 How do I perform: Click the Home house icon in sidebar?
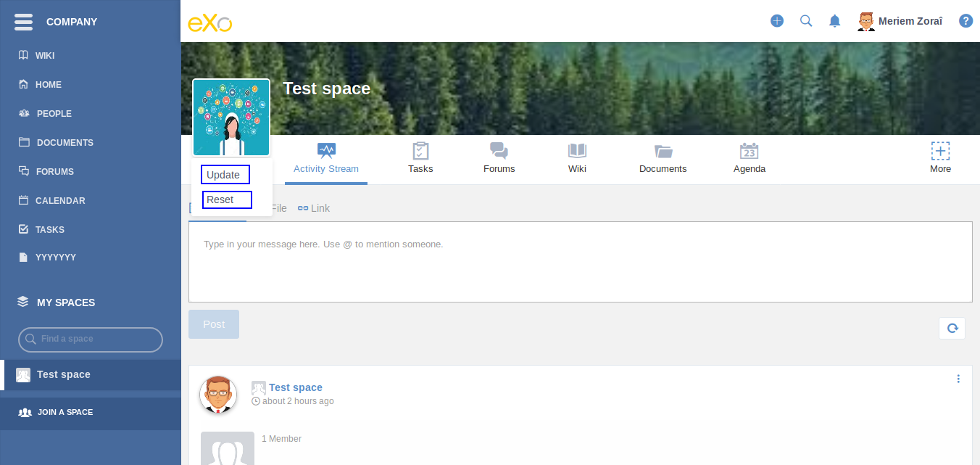pyautogui.click(x=23, y=84)
